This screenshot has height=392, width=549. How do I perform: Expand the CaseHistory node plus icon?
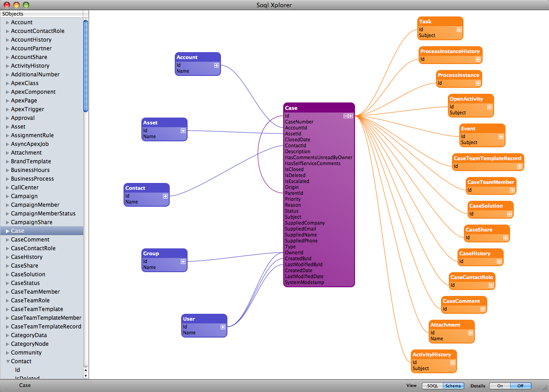(499, 262)
